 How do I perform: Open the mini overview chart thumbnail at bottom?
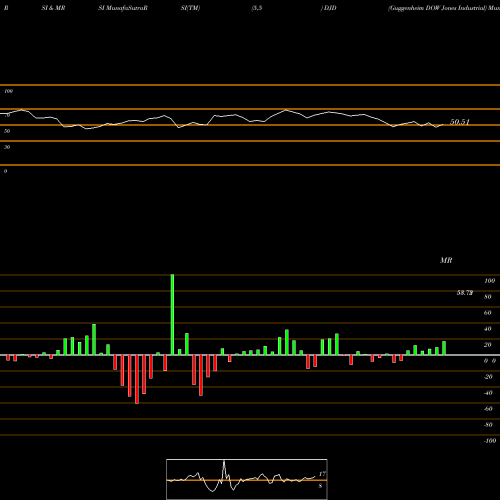coord(247,479)
